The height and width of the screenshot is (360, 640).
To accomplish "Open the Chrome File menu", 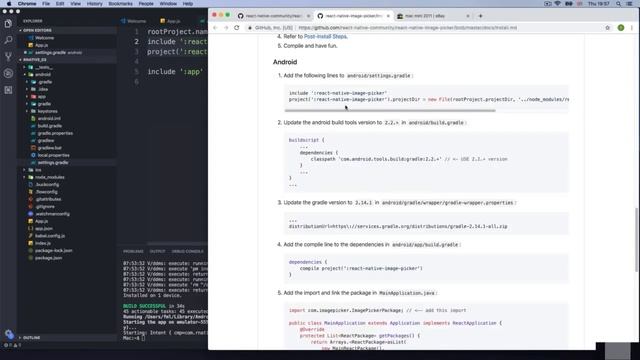I will pos(46,4).
